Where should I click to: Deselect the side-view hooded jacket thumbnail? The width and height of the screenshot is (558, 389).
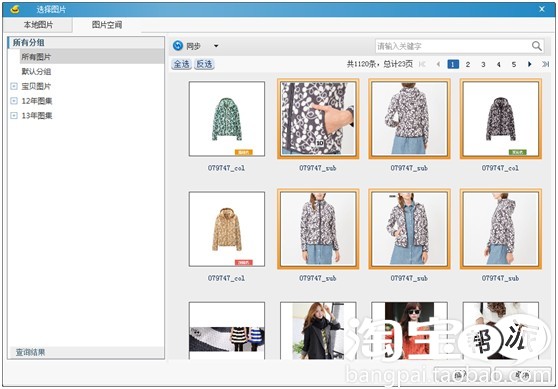coord(501,229)
